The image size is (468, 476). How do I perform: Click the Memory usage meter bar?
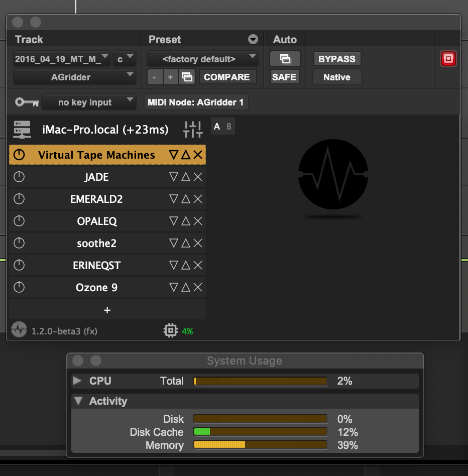[260, 445]
